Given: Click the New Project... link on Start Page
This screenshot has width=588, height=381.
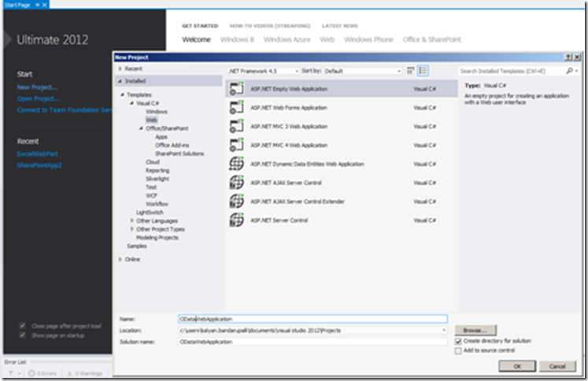Looking at the screenshot, I should [37, 87].
